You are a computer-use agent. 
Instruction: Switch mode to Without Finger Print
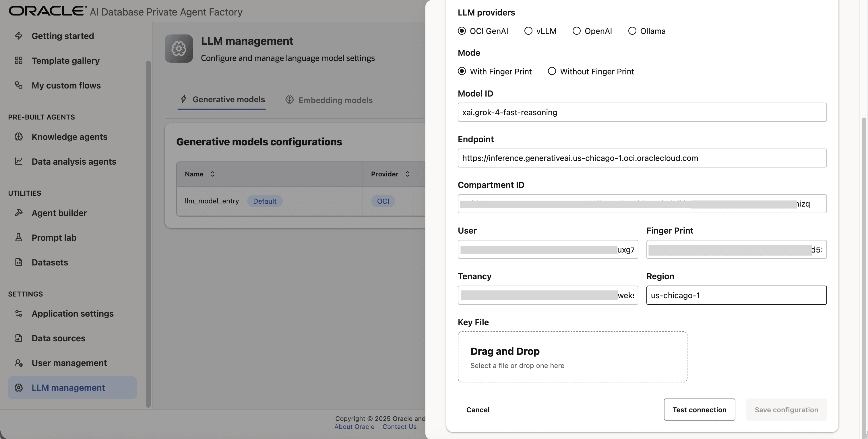click(552, 71)
